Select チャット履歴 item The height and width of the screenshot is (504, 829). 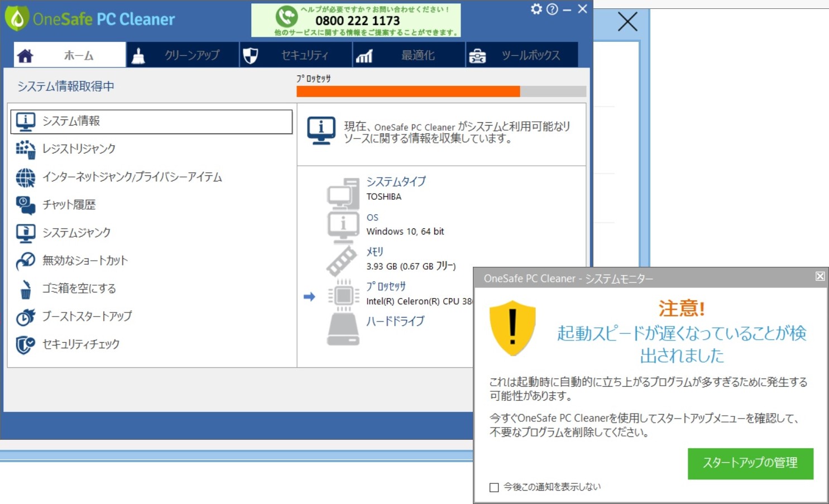[151, 205]
